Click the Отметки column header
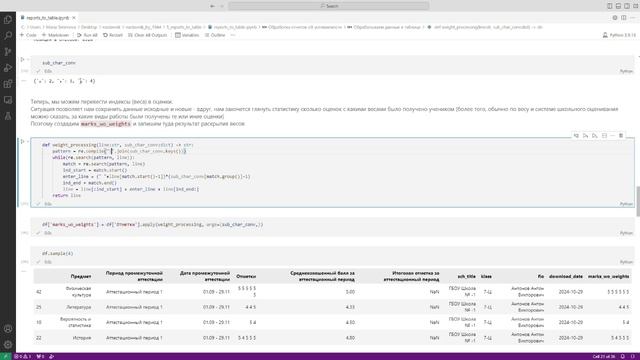This screenshot has width=640, height=360. (x=246, y=276)
